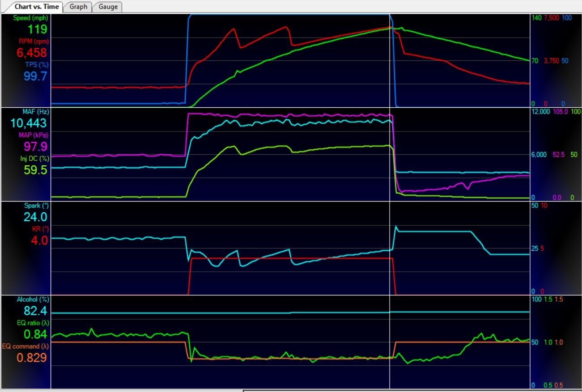Click the Spark (°) value 24.0
The width and height of the screenshot is (582, 392).
[35, 217]
